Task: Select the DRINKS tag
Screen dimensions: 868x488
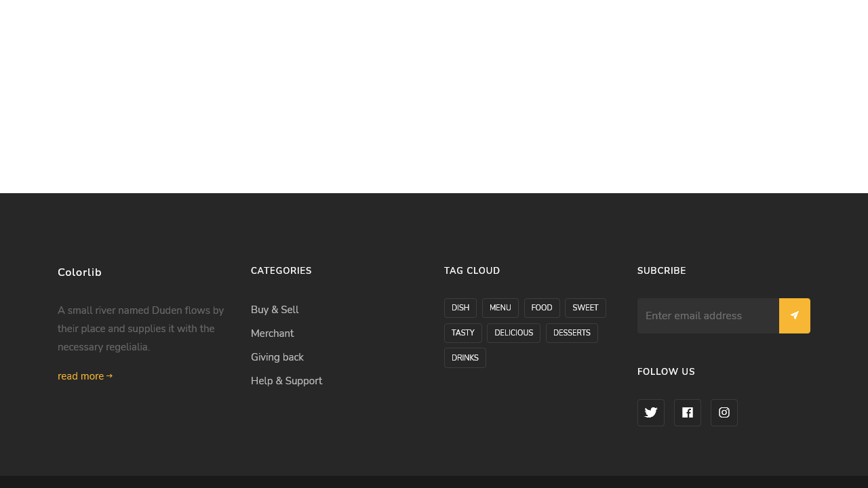Action: click(x=465, y=357)
